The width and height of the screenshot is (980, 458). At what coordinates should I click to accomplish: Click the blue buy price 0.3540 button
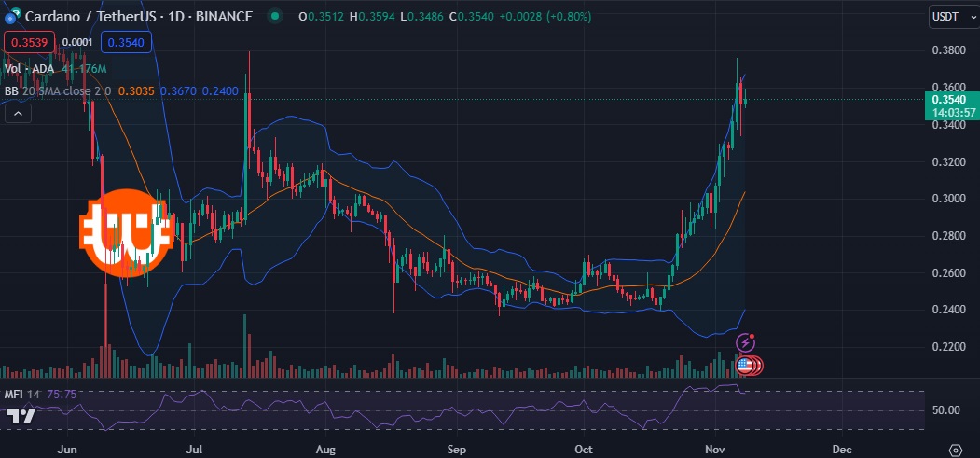tap(126, 43)
